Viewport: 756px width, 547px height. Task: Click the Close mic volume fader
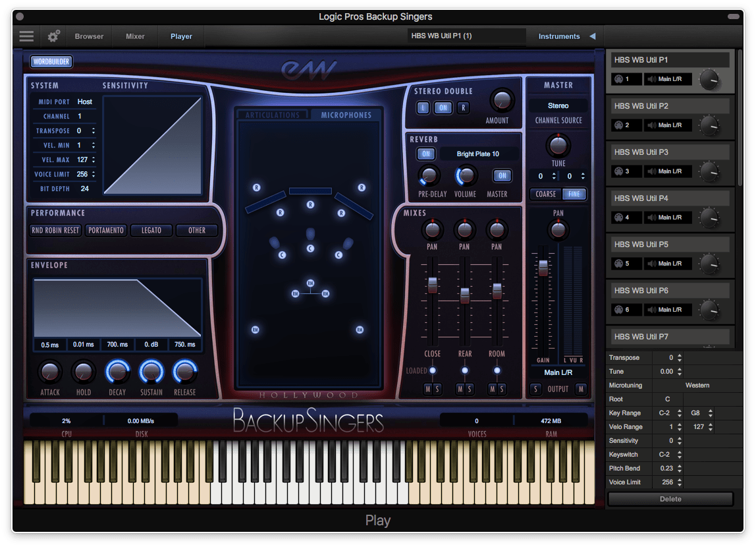433,285
